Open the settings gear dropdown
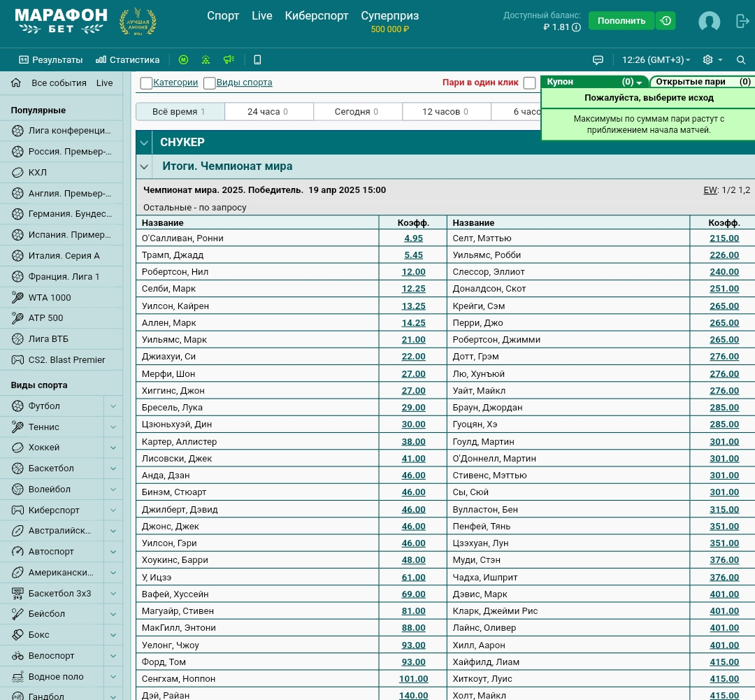 click(712, 60)
